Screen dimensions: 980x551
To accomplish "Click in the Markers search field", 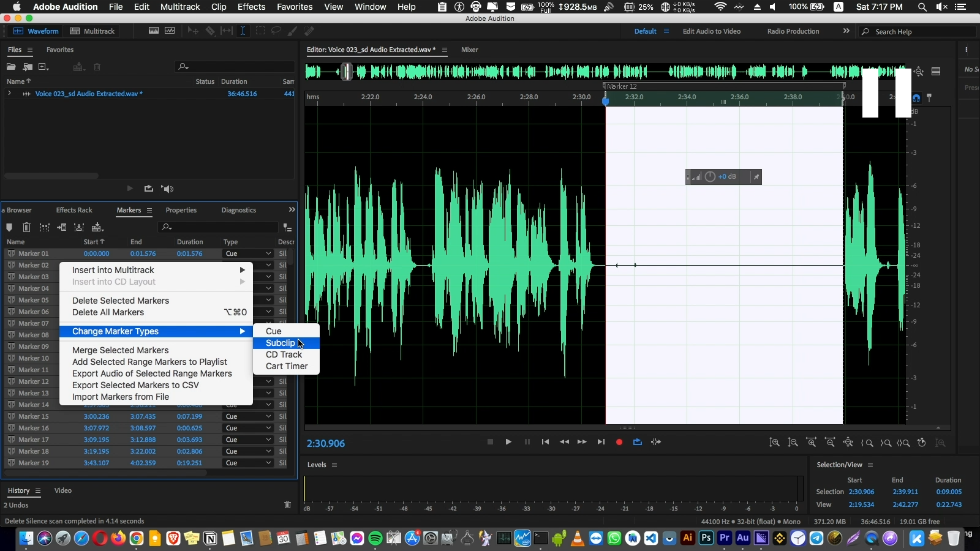I will [217, 227].
